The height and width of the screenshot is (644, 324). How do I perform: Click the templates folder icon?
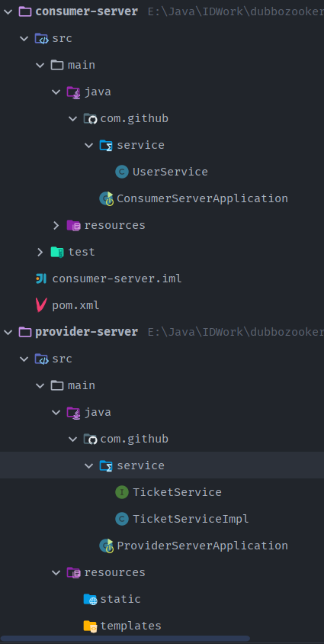coord(90,626)
